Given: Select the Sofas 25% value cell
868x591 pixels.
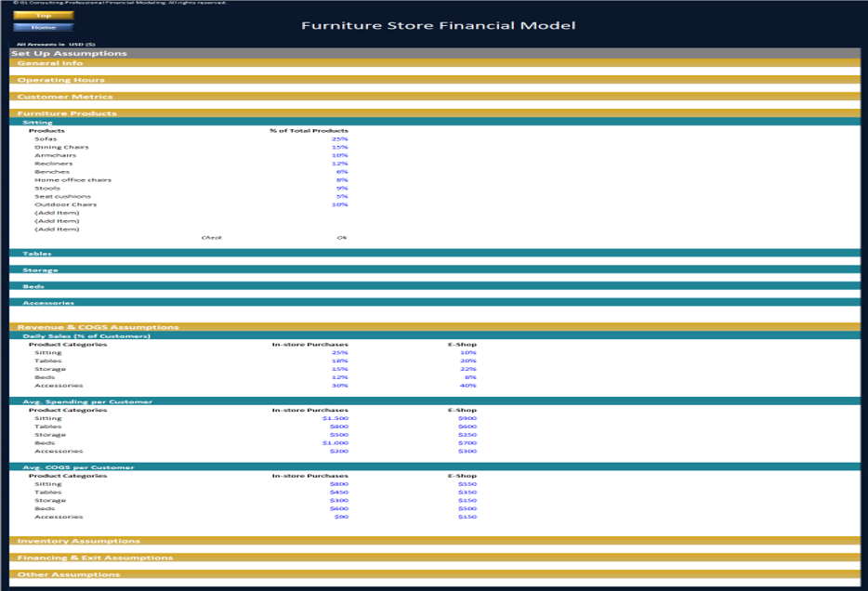Looking at the screenshot, I should (339, 138).
